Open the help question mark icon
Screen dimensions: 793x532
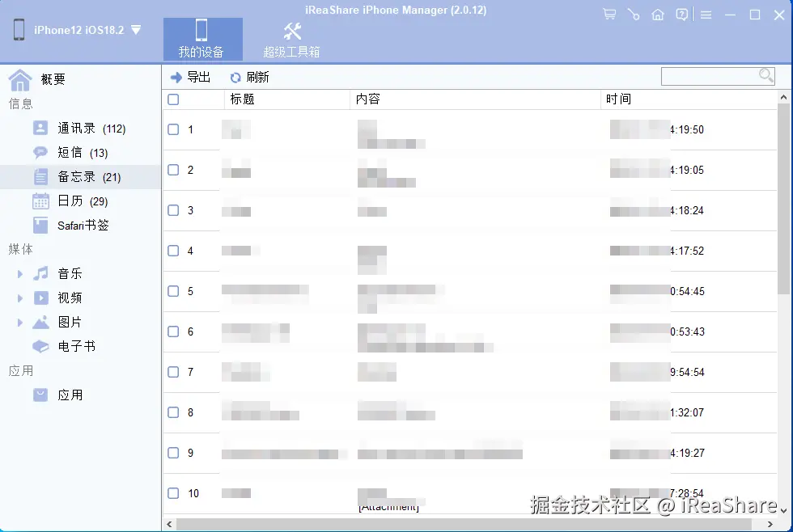click(x=681, y=15)
